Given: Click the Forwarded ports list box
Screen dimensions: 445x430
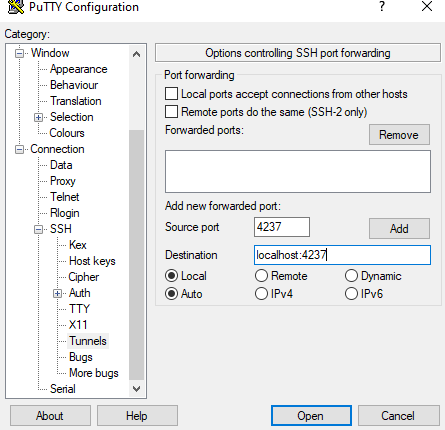Looking at the screenshot, I should [x=298, y=171].
